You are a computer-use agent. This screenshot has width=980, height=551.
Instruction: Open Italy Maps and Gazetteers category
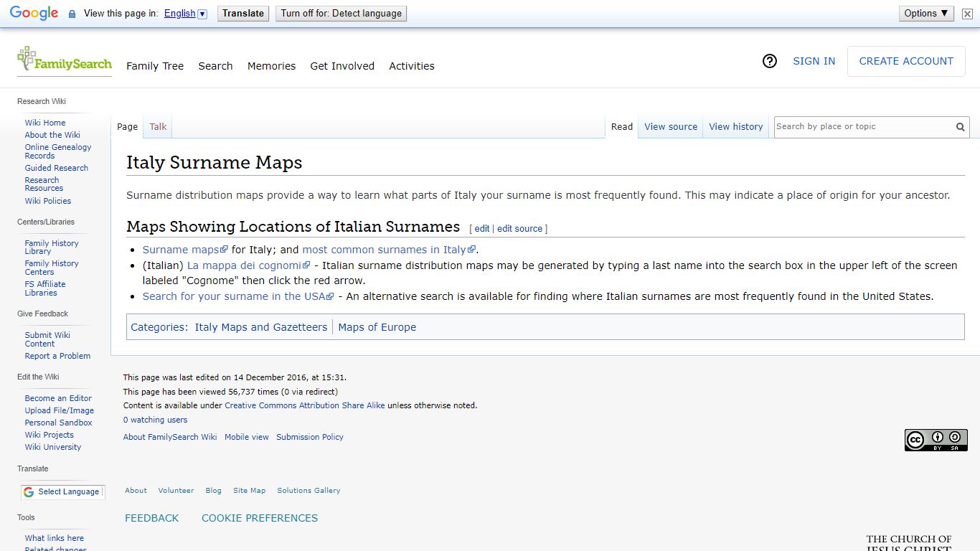(x=261, y=327)
